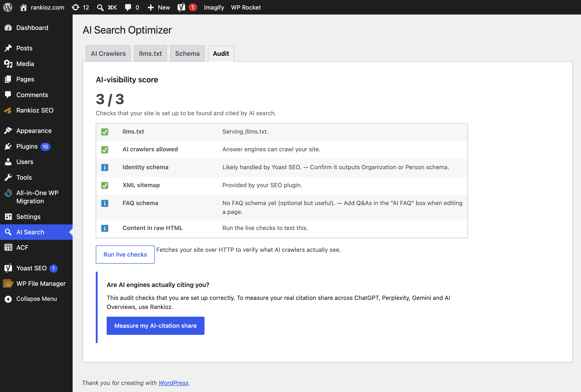Click the 'AI-visibility score' heading
The height and width of the screenshot is (392, 581).
[x=127, y=80]
